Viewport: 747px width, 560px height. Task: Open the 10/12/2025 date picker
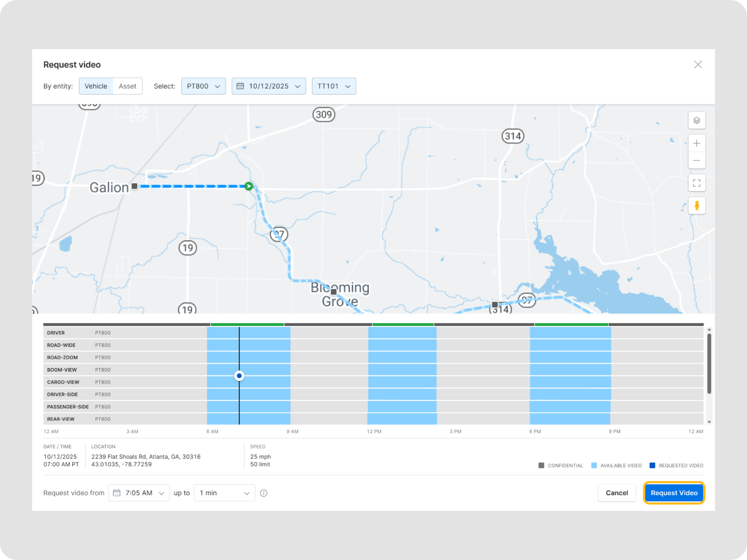268,86
